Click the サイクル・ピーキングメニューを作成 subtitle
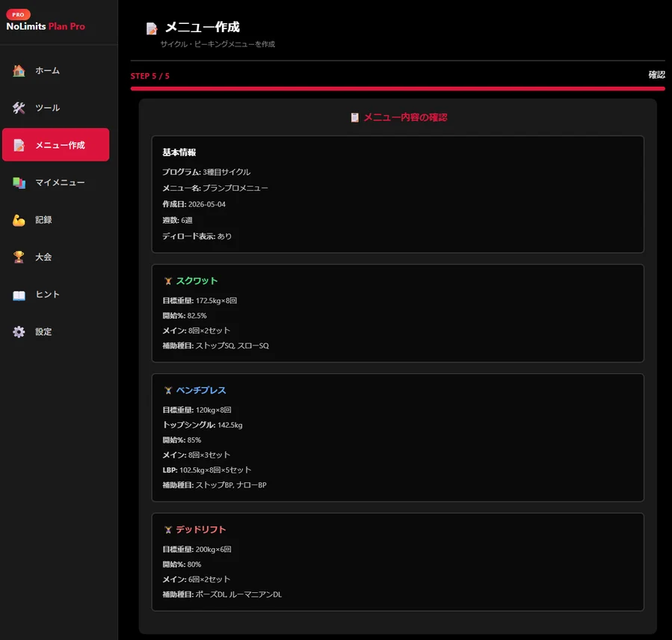 tap(218, 44)
